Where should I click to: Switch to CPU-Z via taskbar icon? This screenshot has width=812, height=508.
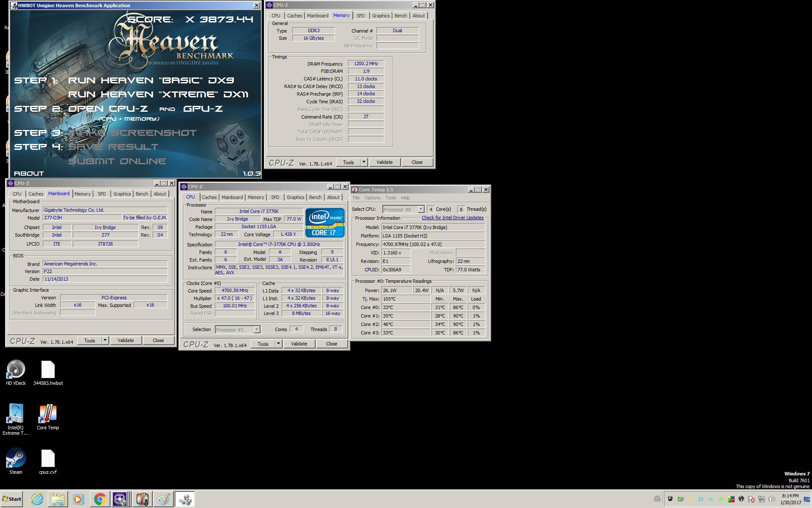120,500
